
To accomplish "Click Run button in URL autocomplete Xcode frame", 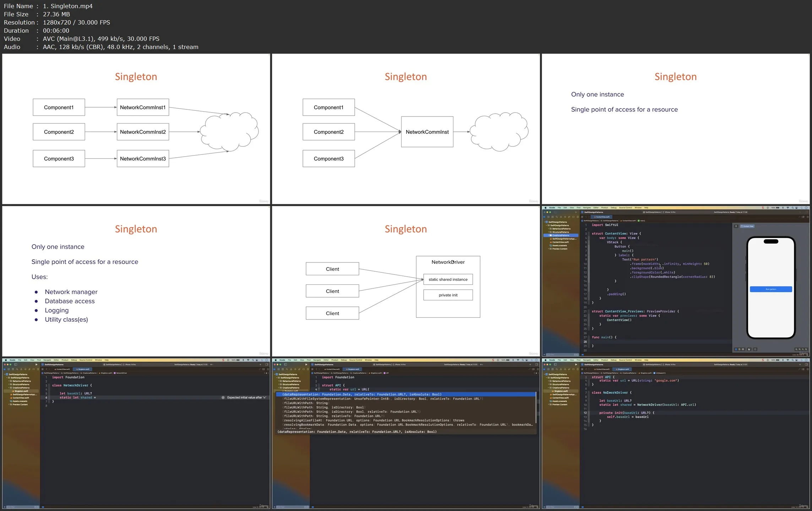I will point(306,364).
